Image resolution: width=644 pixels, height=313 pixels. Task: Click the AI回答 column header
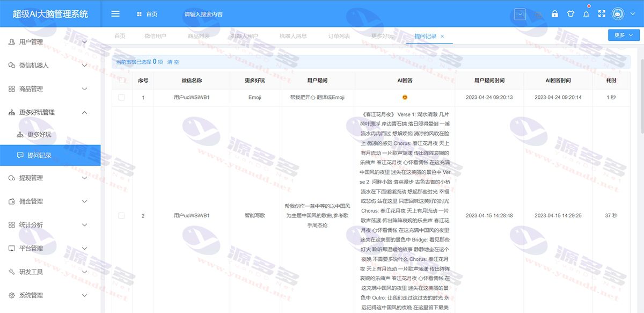pyautogui.click(x=405, y=81)
